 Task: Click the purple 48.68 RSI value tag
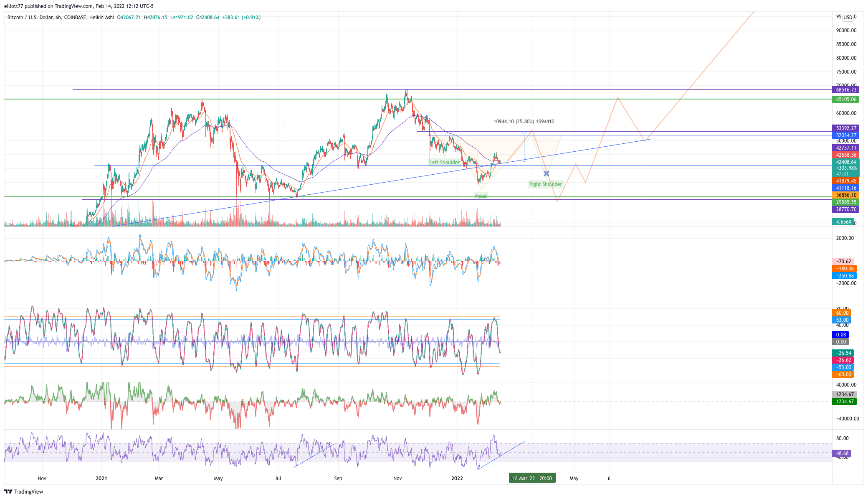842,453
